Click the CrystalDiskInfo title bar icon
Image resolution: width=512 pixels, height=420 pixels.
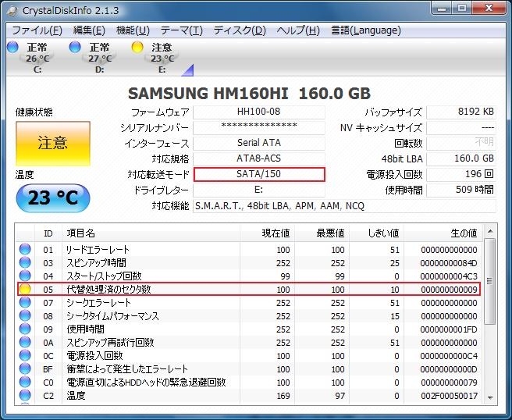pyautogui.click(x=12, y=10)
